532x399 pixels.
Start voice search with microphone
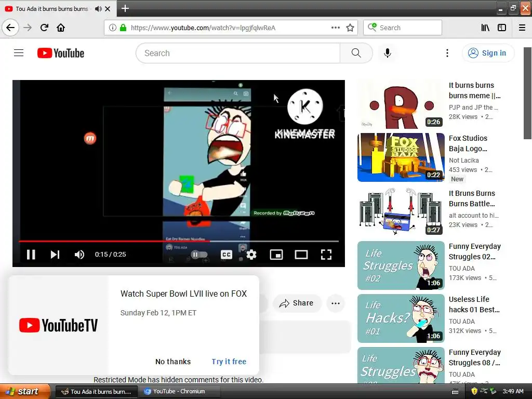pos(388,53)
